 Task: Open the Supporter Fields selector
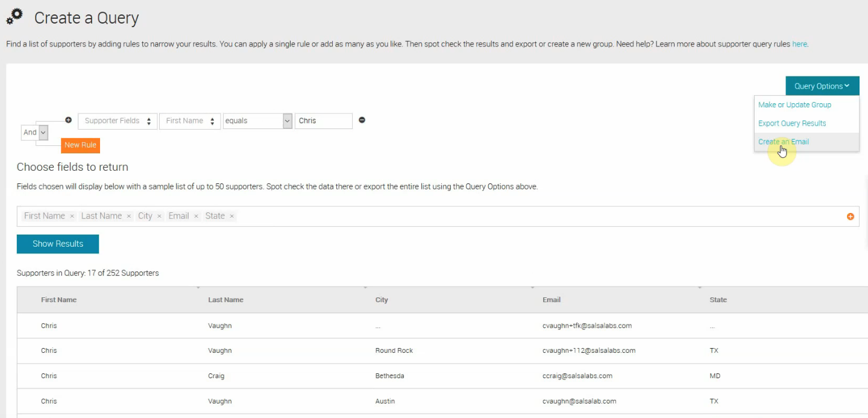coord(118,121)
